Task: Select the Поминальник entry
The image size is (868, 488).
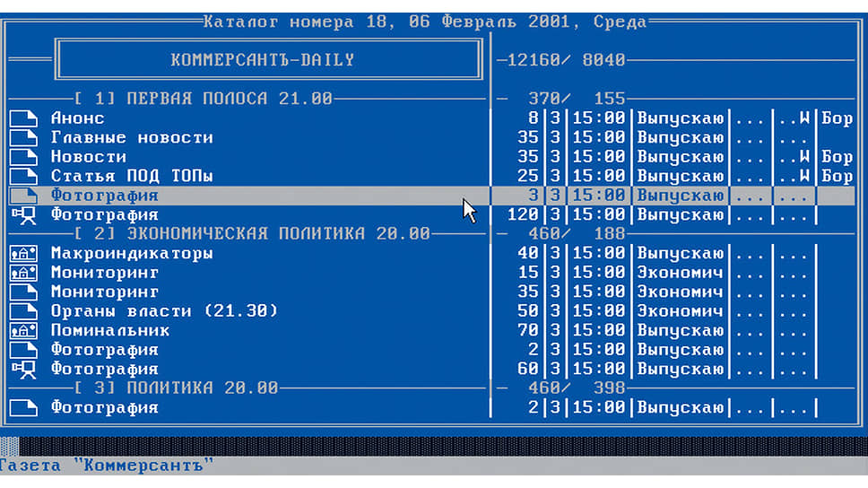Action: (x=110, y=331)
